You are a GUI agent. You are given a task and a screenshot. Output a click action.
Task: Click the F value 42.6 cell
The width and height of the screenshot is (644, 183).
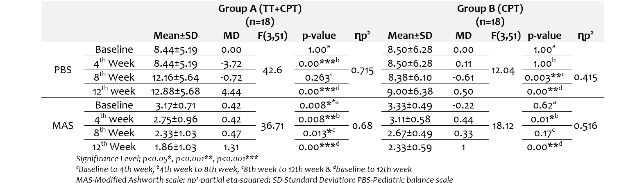272,70
